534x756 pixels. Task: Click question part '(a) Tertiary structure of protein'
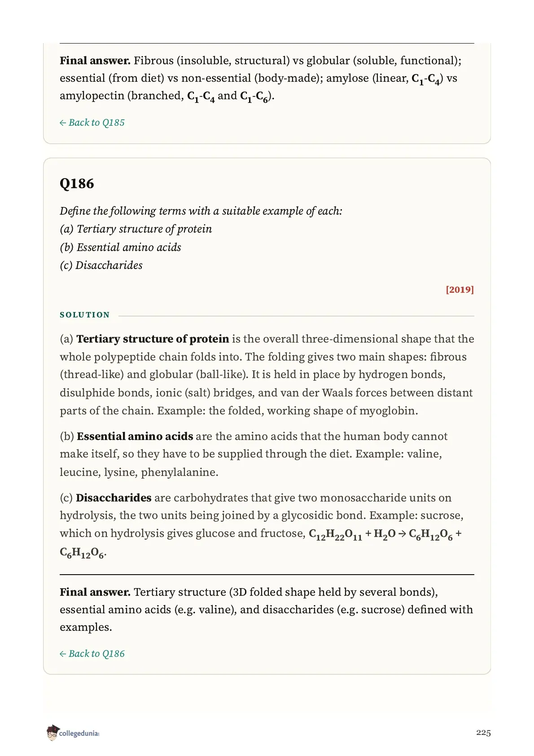click(x=136, y=229)
